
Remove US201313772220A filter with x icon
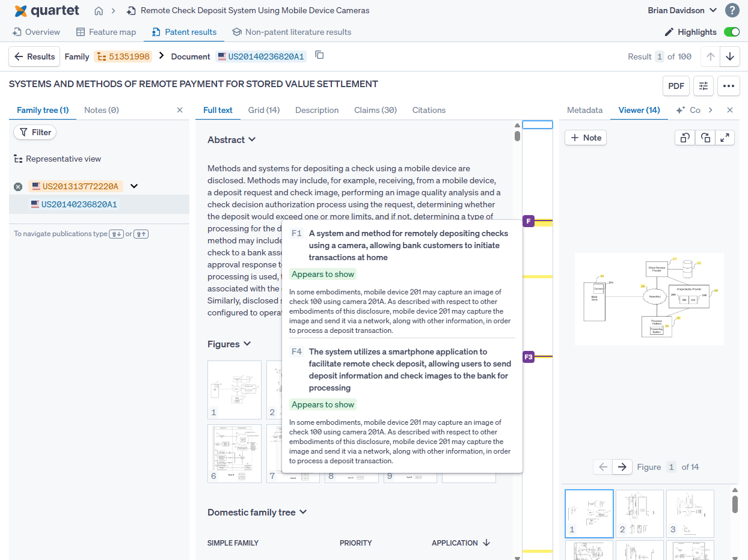pyautogui.click(x=18, y=186)
